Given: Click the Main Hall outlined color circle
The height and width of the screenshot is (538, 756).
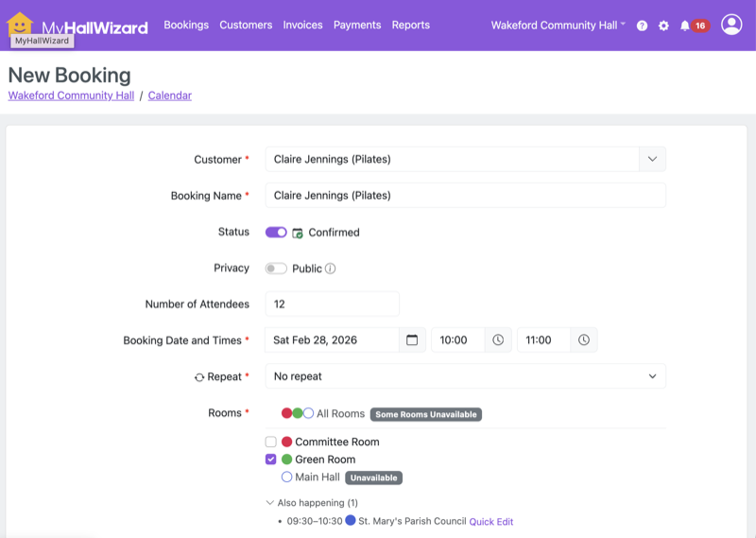Looking at the screenshot, I should pyautogui.click(x=287, y=477).
